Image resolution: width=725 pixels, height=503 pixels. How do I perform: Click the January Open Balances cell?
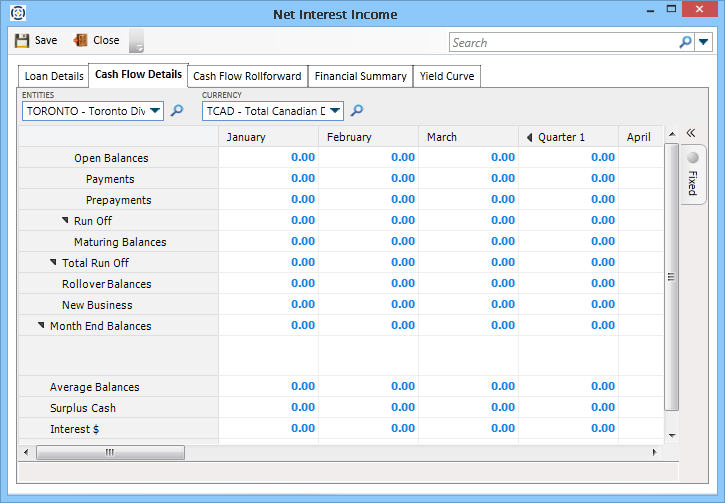(268, 158)
